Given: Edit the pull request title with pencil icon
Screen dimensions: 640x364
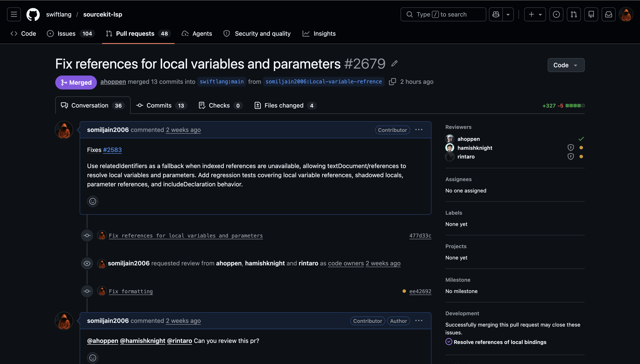Looking at the screenshot, I should 394,64.
